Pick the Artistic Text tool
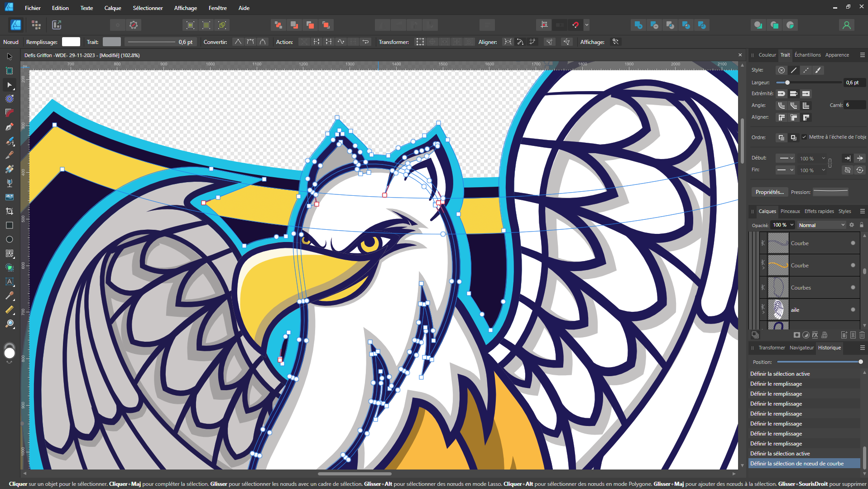868x489 pixels. click(x=9, y=281)
